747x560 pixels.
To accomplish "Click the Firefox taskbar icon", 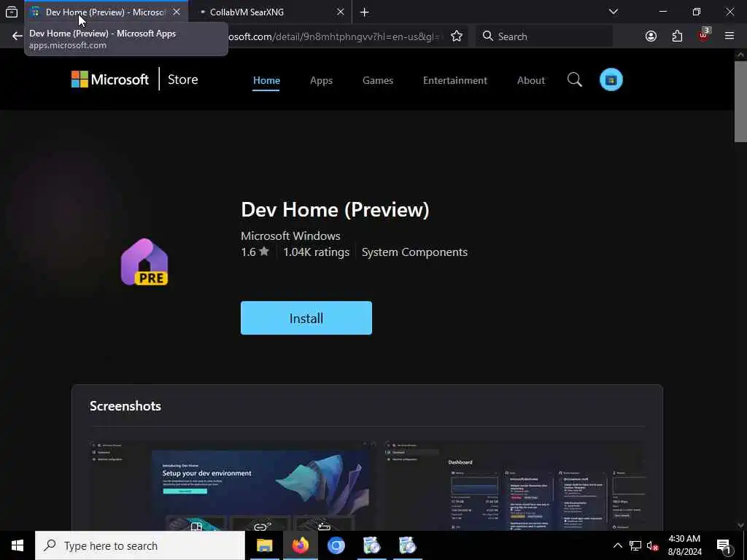I will 300,545.
